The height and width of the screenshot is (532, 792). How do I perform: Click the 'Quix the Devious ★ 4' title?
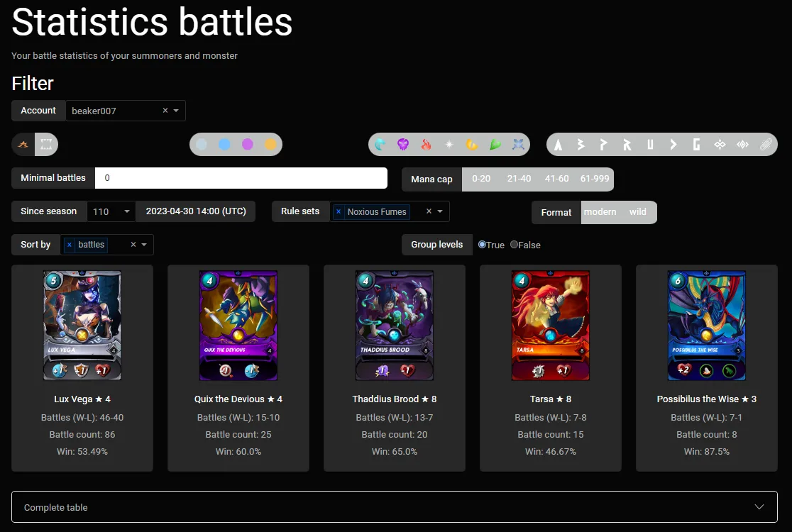click(238, 399)
